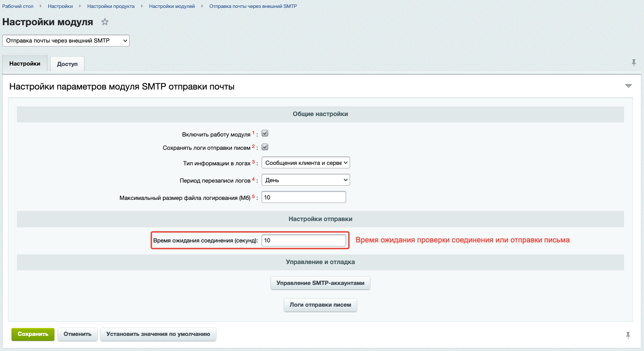Switch to the Настройки tab

point(25,63)
